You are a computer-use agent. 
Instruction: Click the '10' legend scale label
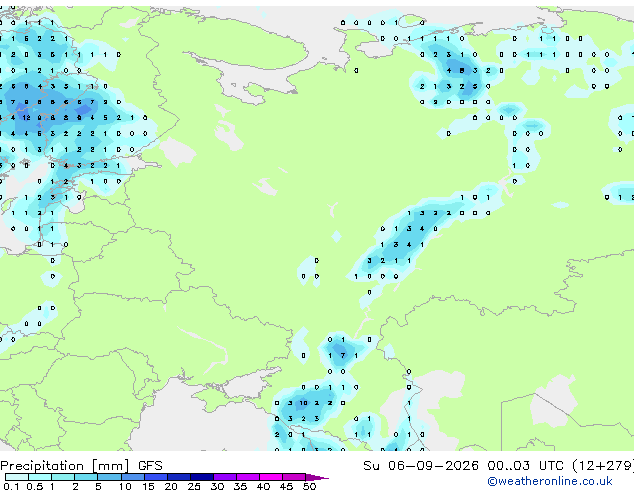[125, 486]
